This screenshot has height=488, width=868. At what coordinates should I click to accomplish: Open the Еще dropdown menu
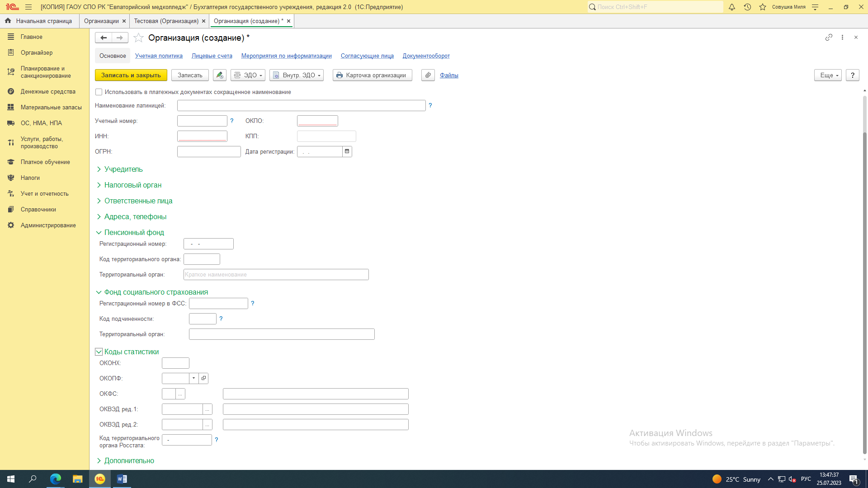click(828, 75)
